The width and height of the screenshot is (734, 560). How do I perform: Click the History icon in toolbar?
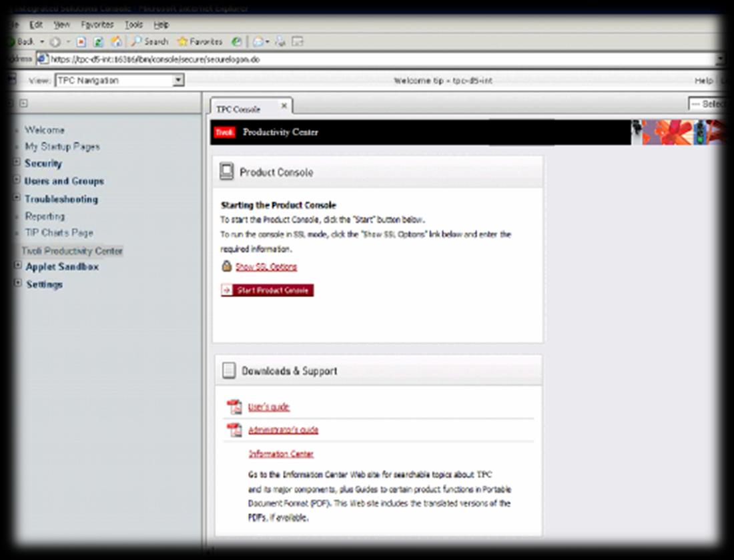pyautogui.click(x=237, y=41)
